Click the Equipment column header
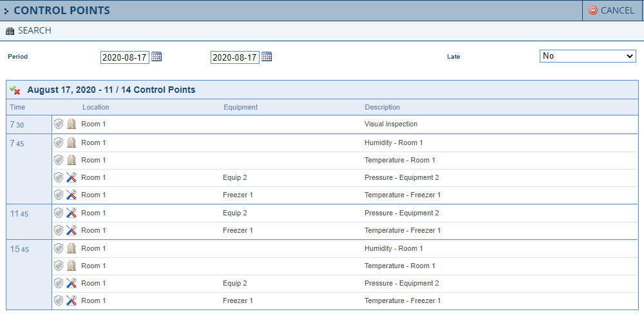The width and height of the screenshot is (644, 314). pyautogui.click(x=240, y=107)
